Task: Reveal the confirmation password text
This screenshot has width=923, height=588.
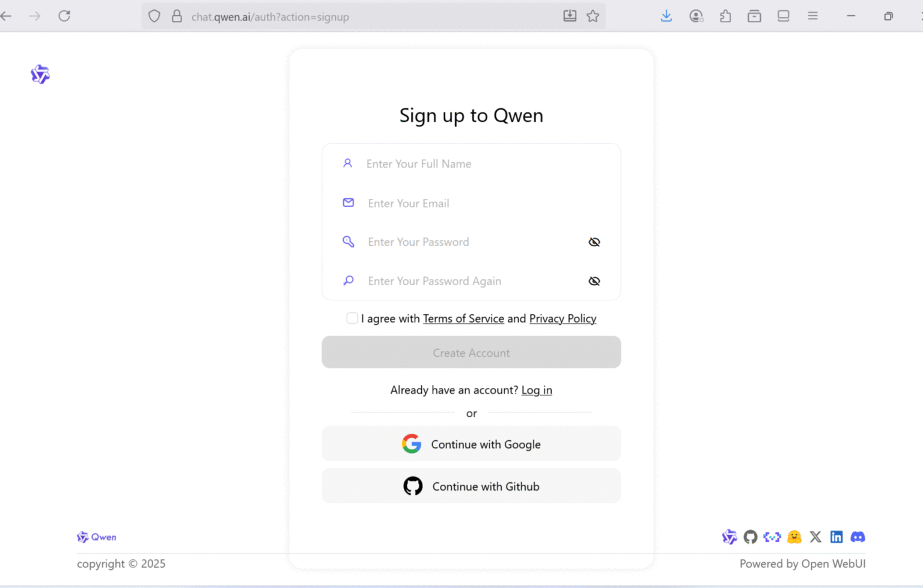Action: [x=594, y=280]
